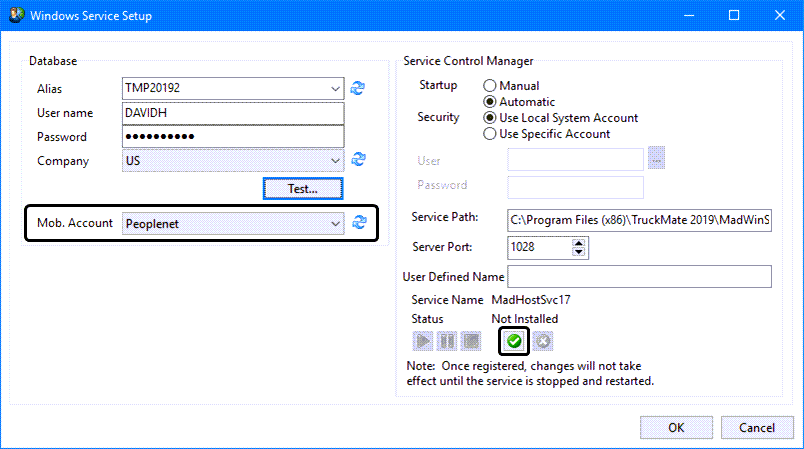Click the Not Installed status text
Viewport: 804px width, 449px height.
pyautogui.click(x=525, y=319)
